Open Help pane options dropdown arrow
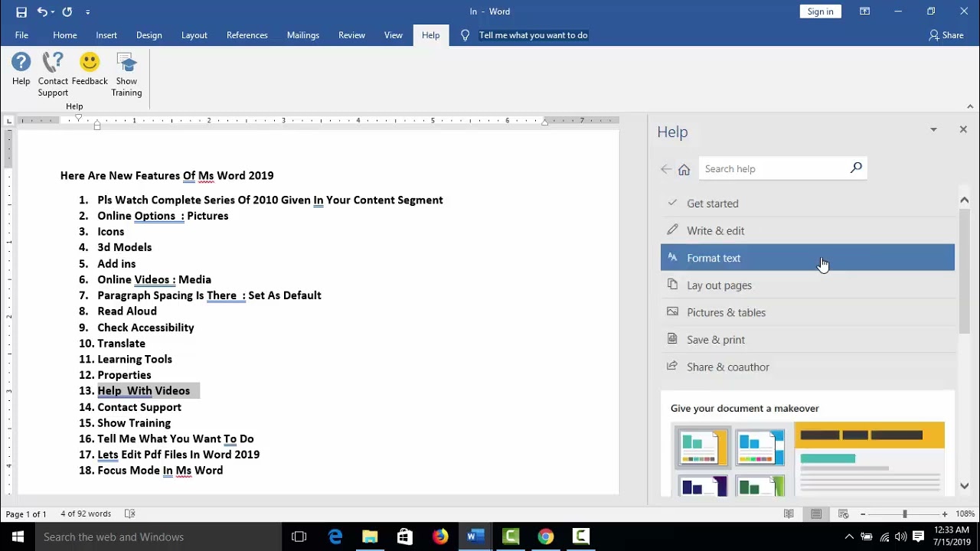The image size is (980, 551). [933, 130]
